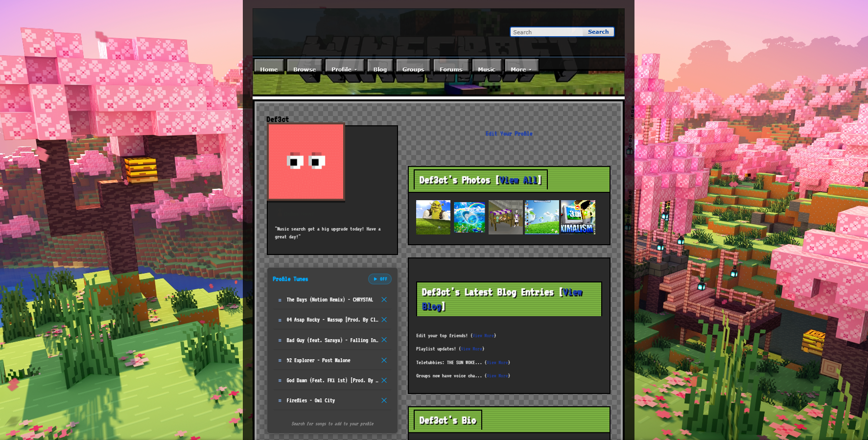The height and width of the screenshot is (440, 868).
Task: Remove The Days (Notion Remix) from tunes
Action: pos(384,300)
